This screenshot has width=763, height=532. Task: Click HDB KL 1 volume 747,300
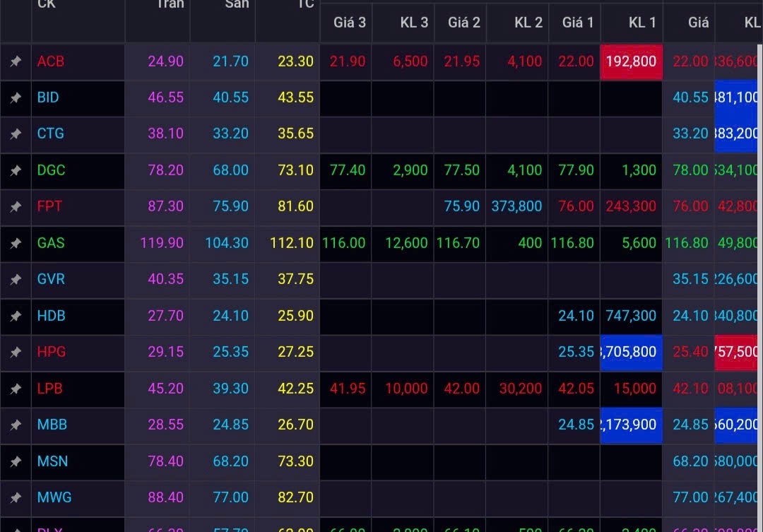(x=631, y=315)
